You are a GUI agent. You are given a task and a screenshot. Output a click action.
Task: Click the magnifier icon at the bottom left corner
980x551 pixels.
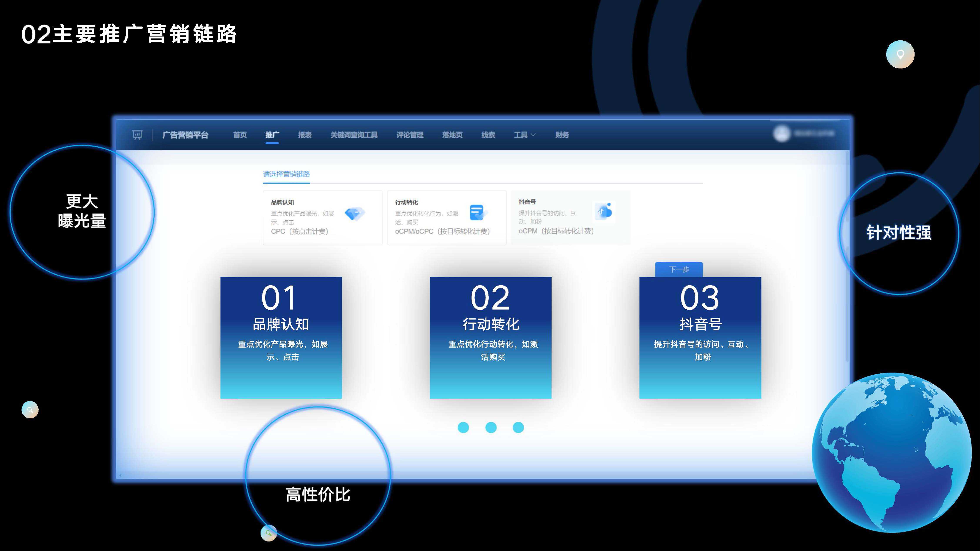click(x=30, y=410)
